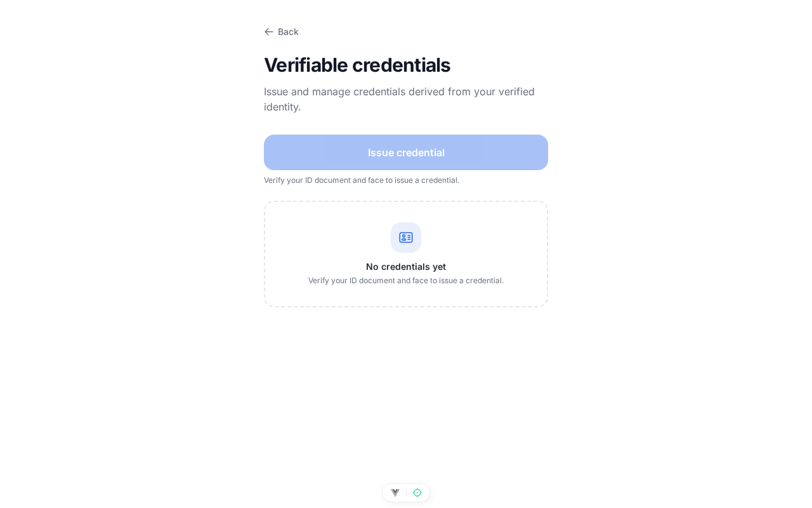Click the word 'Issue' in the subtitle
Image resolution: width=812 pixels, height=508 pixels.
tap(276, 91)
